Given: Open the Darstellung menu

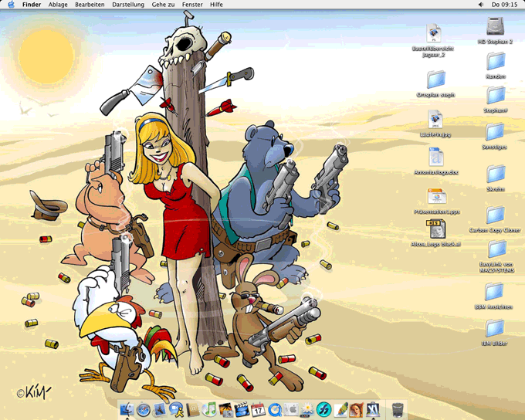Looking at the screenshot, I should pos(128,5).
